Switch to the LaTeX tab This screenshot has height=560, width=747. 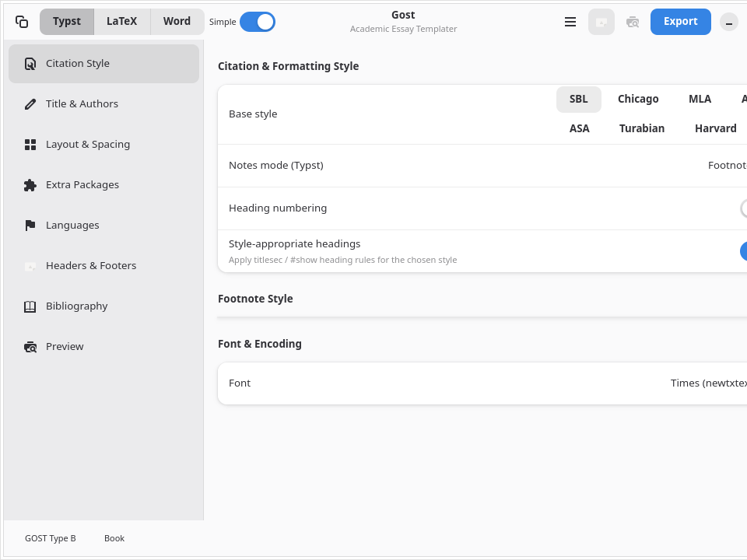122,22
